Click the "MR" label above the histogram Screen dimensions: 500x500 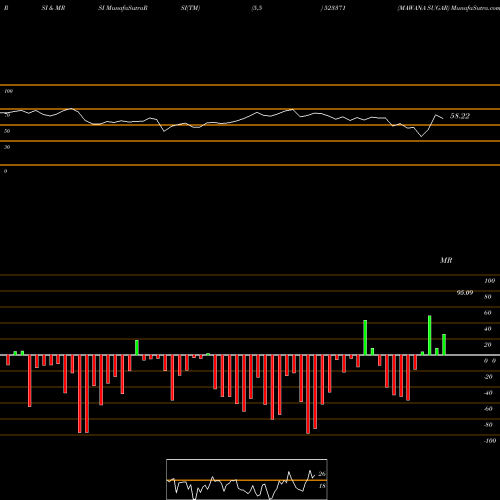pos(446,260)
